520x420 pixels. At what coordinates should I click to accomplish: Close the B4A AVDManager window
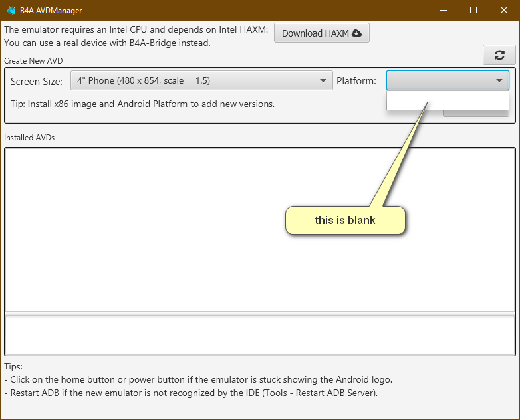pos(504,10)
